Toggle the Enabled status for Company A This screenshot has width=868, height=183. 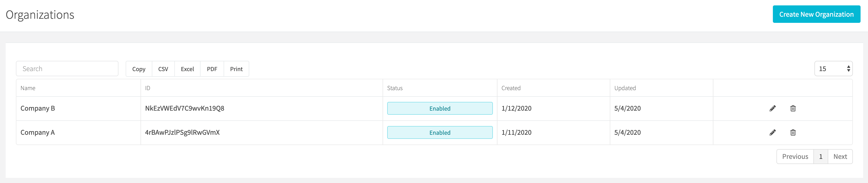point(440,132)
